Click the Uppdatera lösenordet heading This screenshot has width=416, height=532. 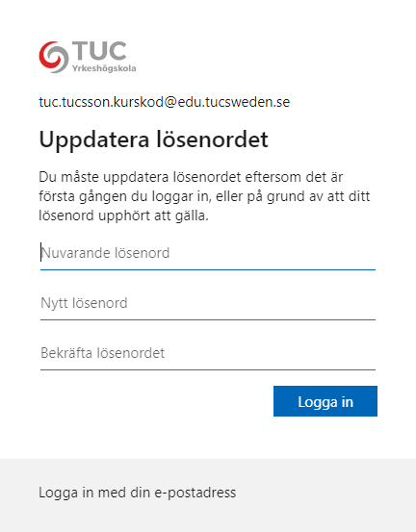(x=153, y=139)
